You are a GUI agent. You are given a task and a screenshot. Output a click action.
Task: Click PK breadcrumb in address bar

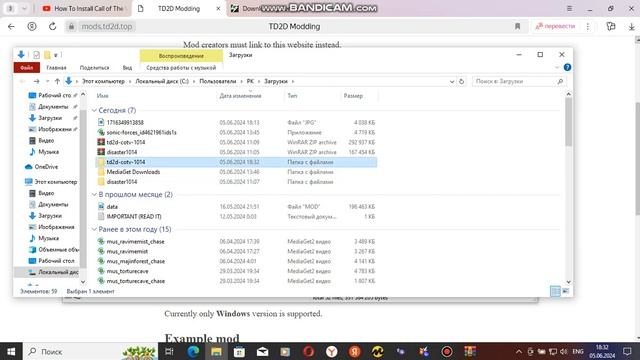click(x=250, y=82)
